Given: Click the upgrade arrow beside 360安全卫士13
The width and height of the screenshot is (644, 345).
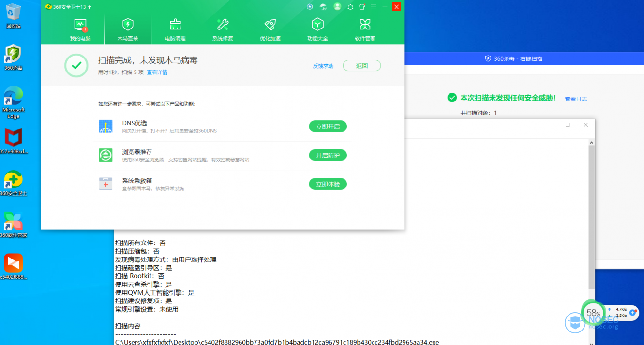Looking at the screenshot, I should [x=90, y=7].
